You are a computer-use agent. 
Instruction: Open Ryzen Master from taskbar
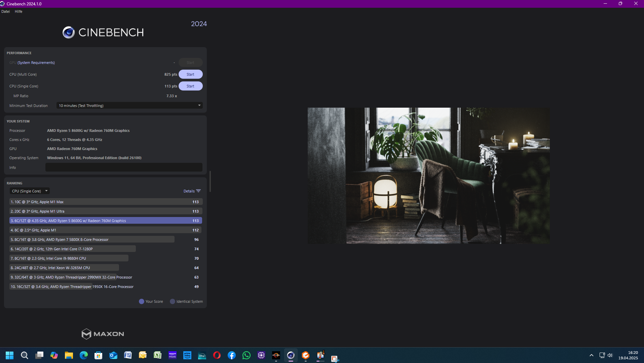click(x=276, y=355)
